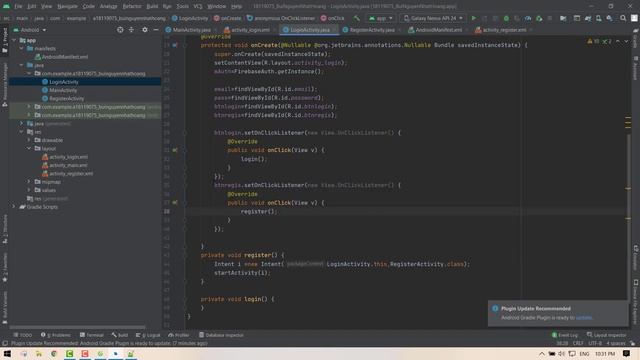Click the UTF-8 encoding in status bar

[595, 343]
